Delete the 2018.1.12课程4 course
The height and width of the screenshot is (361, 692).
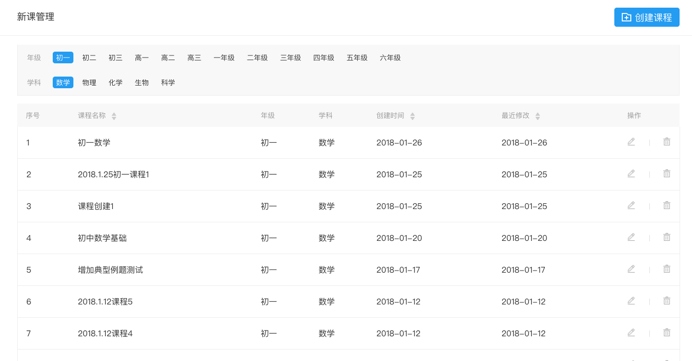[x=666, y=333]
